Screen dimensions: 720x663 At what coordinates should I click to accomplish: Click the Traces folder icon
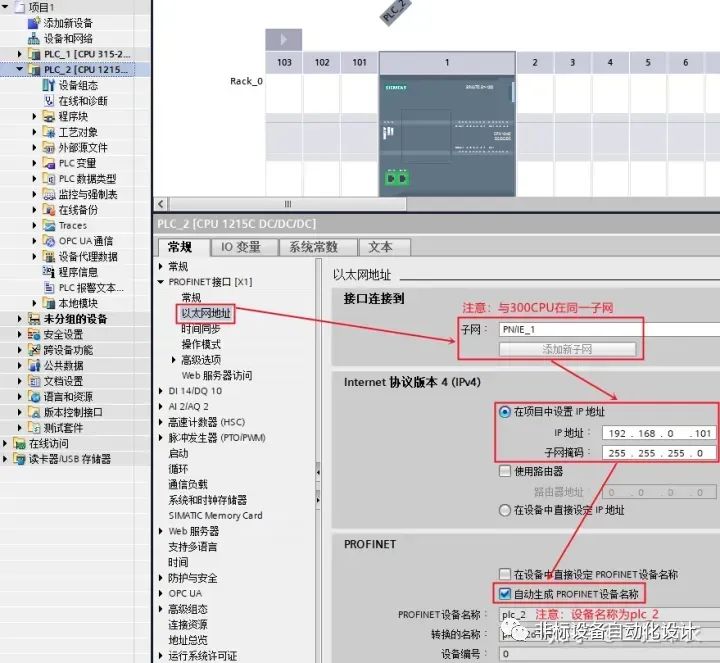pyautogui.click(x=49, y=225)
